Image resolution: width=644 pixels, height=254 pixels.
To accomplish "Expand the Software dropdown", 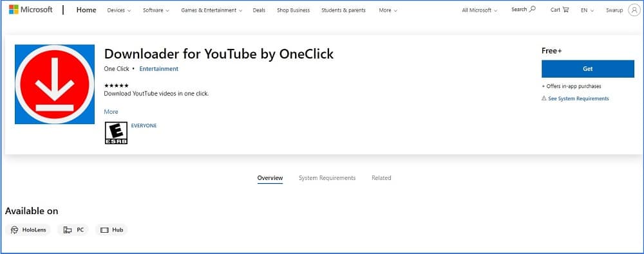I will click(x=156, y=10).
